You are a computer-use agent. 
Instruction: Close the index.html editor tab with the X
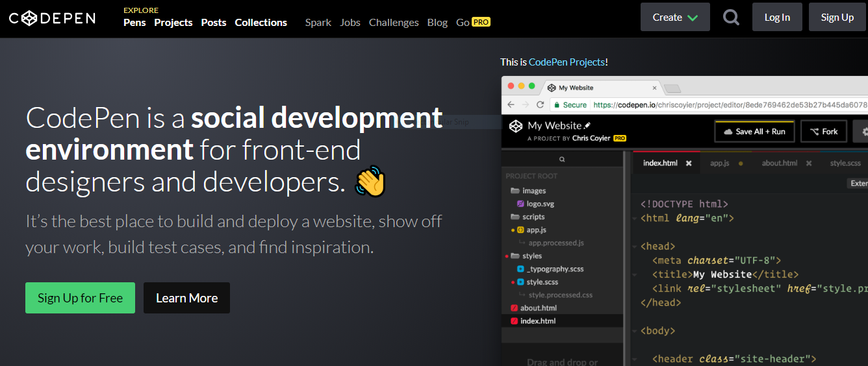pyautogui.click(x=689, y=163)
